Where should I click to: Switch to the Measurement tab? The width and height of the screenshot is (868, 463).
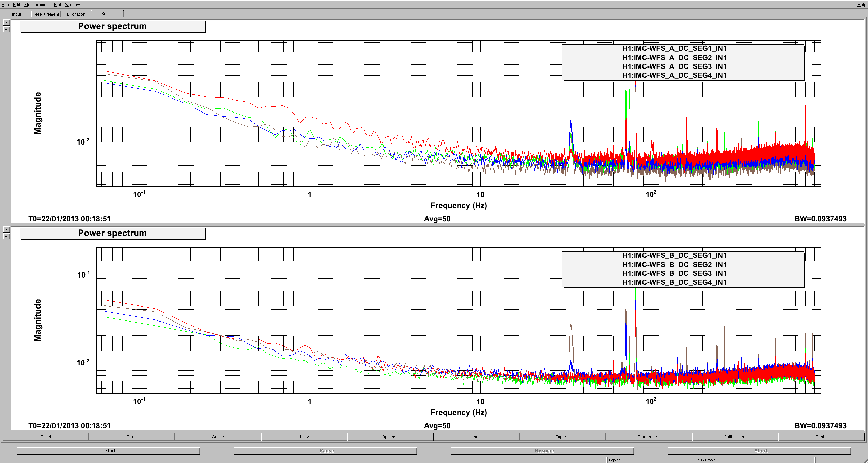pos(46,14)
